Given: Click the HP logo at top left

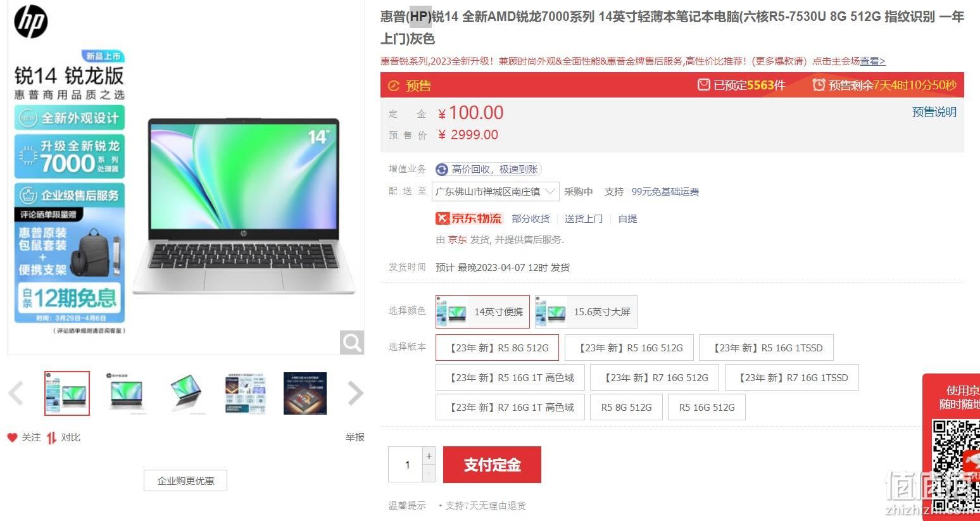Looking at the screenshot, I should [30, 22].
